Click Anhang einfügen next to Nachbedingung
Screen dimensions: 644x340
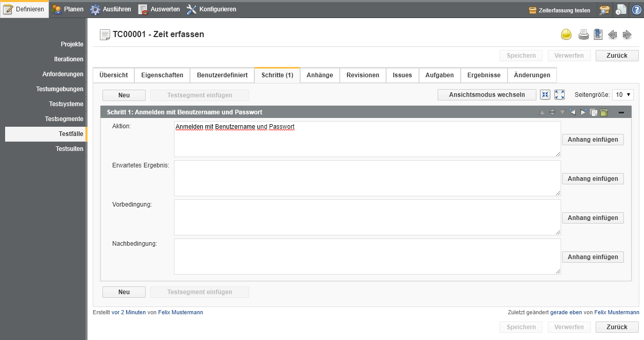tap(593, 257)
